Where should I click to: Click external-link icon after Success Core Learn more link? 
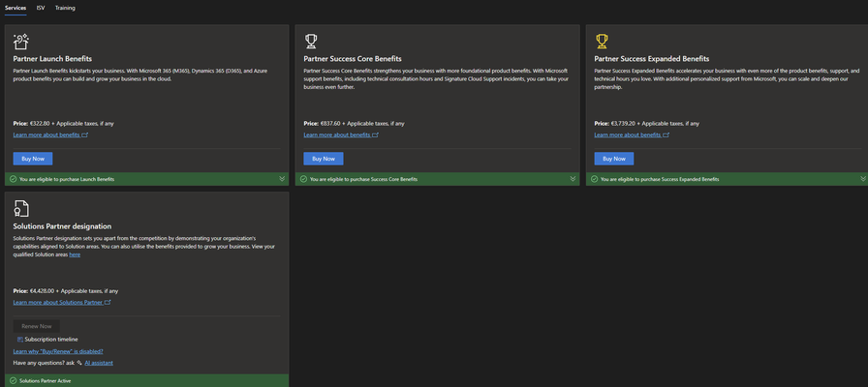click(x=376, y=134)
